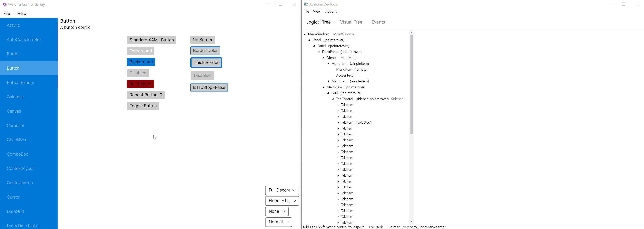Expand the selected TabItem node
644x229 pixels.
(338, 123)
